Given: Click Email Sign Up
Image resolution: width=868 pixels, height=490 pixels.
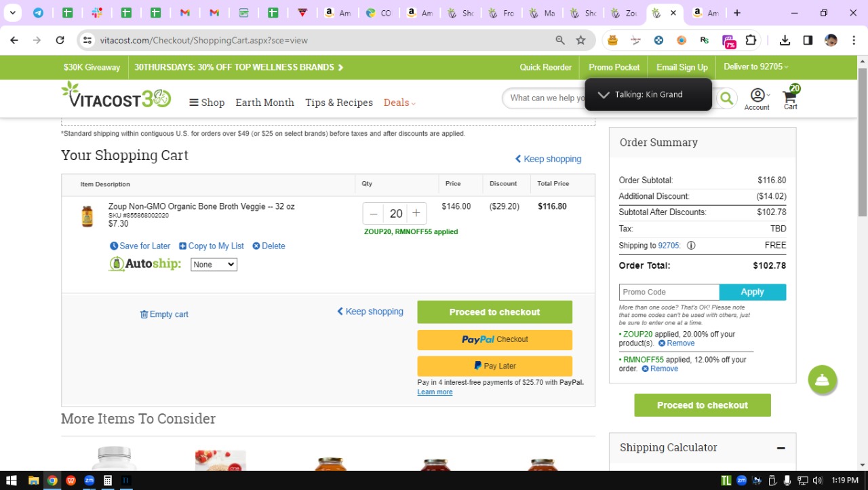Looking at the screenshot, I should (x=682, y=67).
